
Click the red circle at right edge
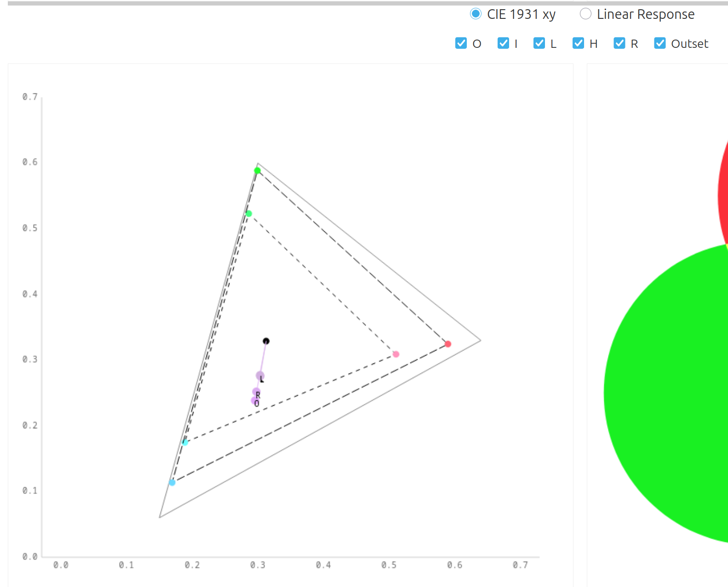point(723,193)
